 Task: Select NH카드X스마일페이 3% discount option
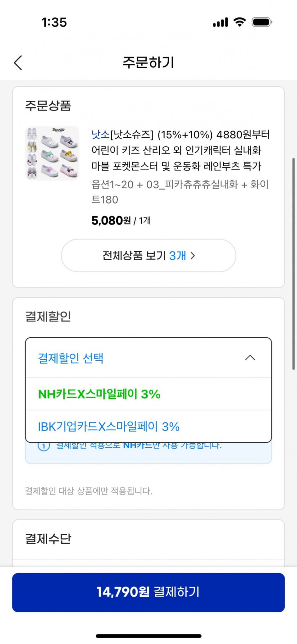coord(99,394)
